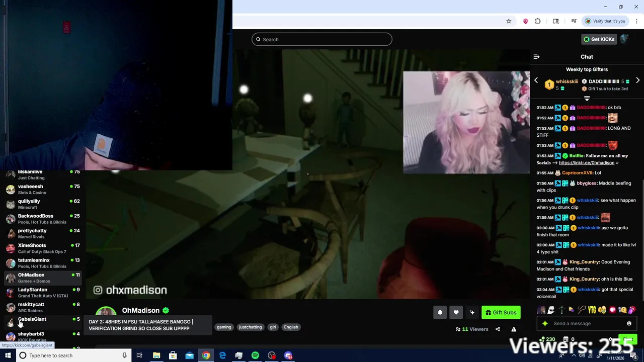Open the tatumleaminx channel in sidebar

click(42, 263)
